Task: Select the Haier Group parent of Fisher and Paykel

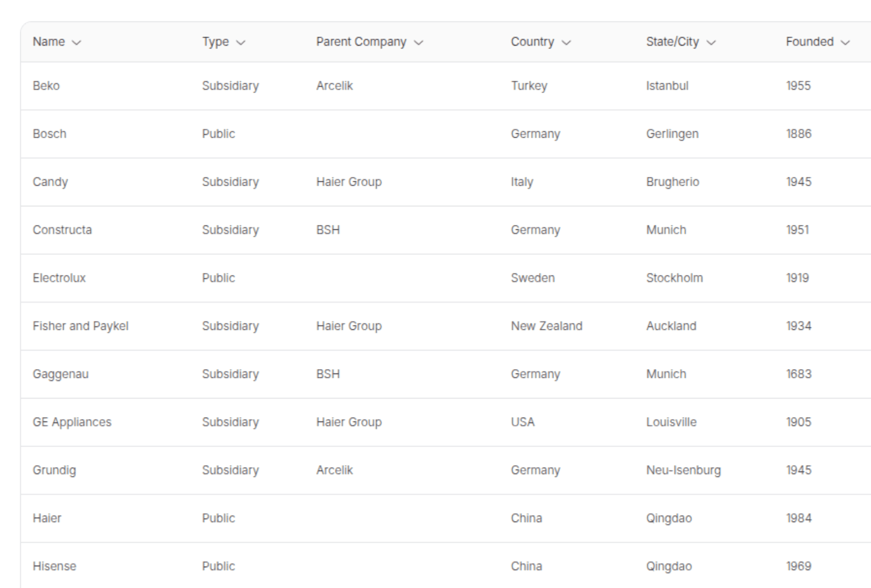Action: 349,326
